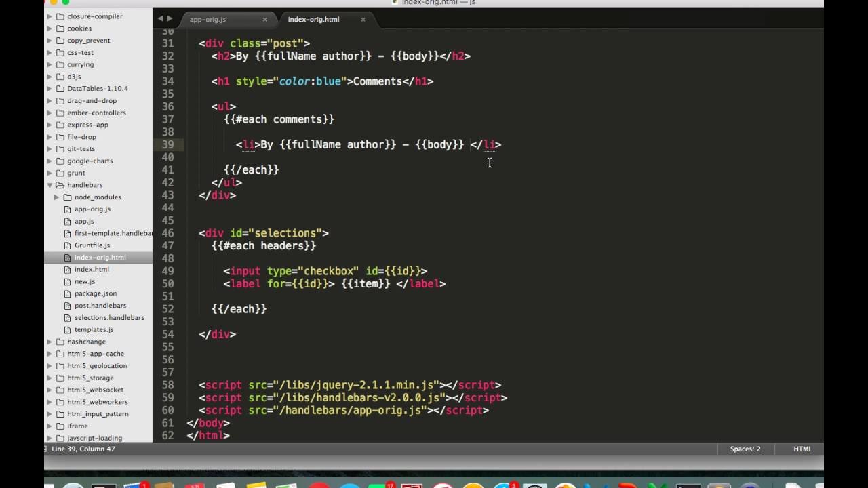The image size is (868, 488).
Task: Open the HTML syntax selector
Action: tap(803, 449)
